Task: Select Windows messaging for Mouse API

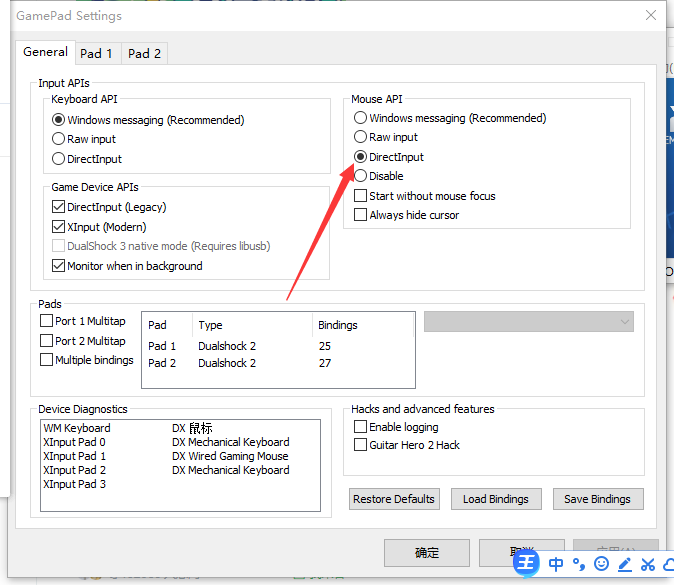Action: pyautogui.click(x=361, y=118)
